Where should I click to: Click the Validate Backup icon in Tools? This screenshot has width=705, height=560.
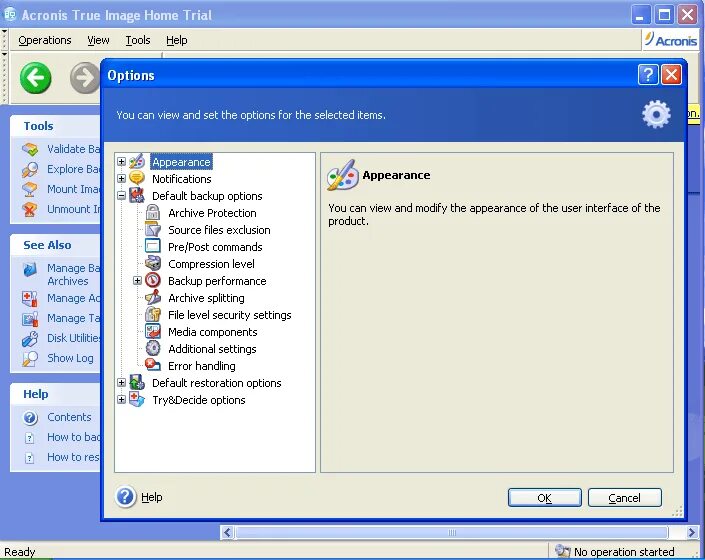point(30,149)
